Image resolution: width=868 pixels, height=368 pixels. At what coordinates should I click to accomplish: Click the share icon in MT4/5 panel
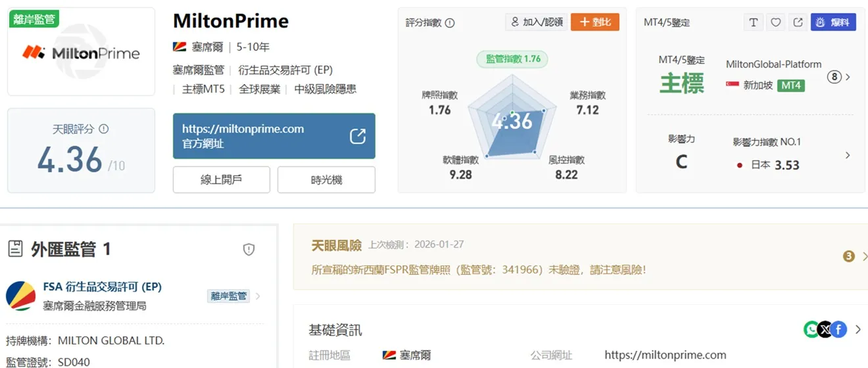[x=798, y=22]
